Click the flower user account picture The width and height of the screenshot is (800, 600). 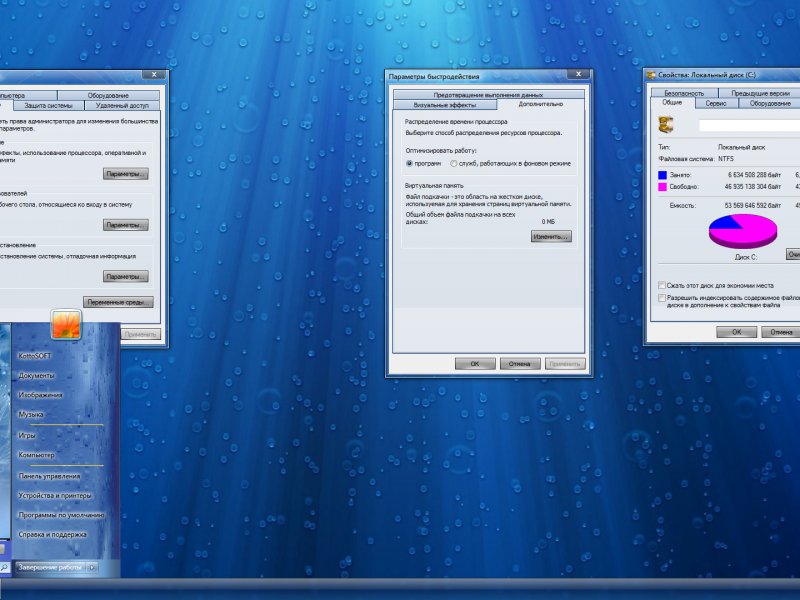pos(66,324)
